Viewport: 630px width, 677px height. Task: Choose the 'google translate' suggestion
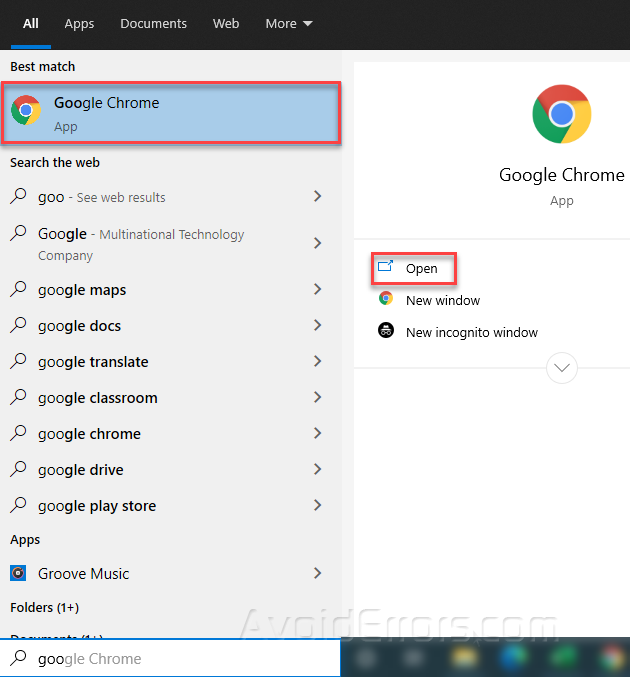[x=171, y=361]
